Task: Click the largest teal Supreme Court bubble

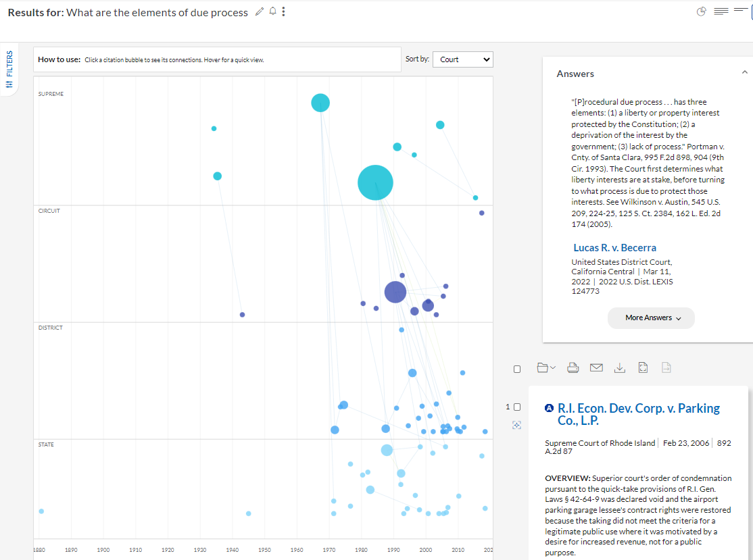Action: tap(375, 182)
